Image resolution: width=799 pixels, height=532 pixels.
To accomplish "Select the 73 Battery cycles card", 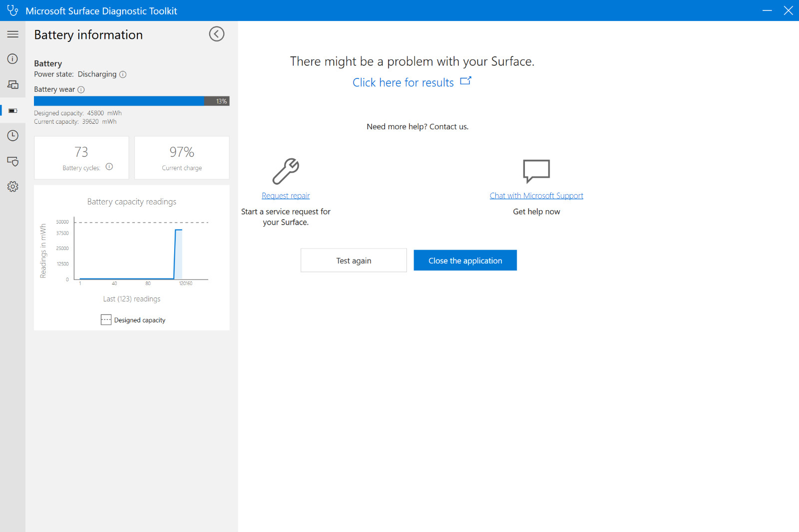I will point(81,158).
